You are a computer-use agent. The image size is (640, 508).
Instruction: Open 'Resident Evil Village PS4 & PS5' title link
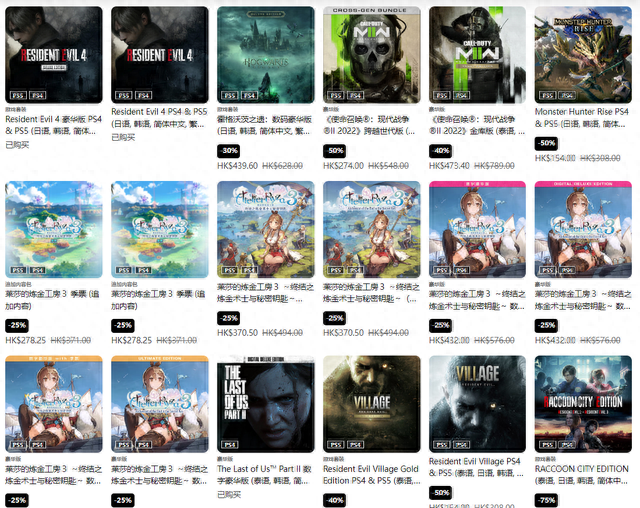pyautogui.click(x=476, y=467)
